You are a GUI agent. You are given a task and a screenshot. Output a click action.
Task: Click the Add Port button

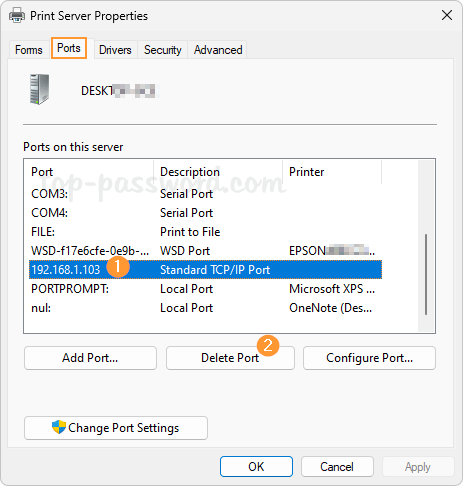tap(90, 358)
